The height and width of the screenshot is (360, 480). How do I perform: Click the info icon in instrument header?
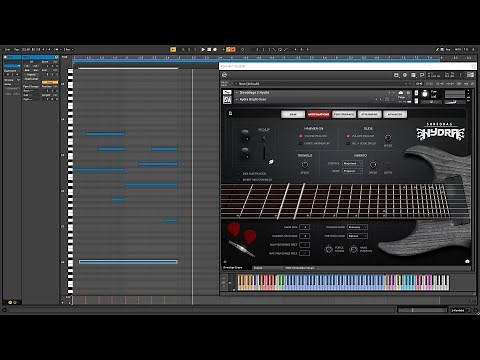pyautogui.click(x=408, y=93)
